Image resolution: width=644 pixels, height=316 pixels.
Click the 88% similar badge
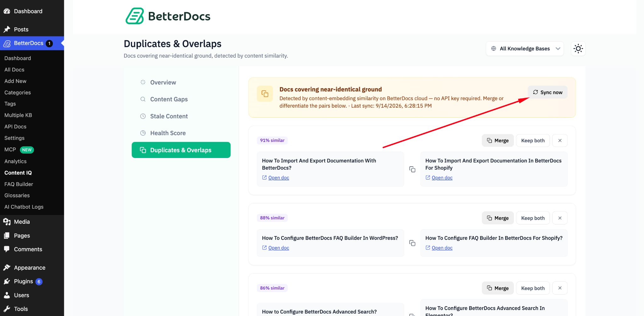point(272,218)
